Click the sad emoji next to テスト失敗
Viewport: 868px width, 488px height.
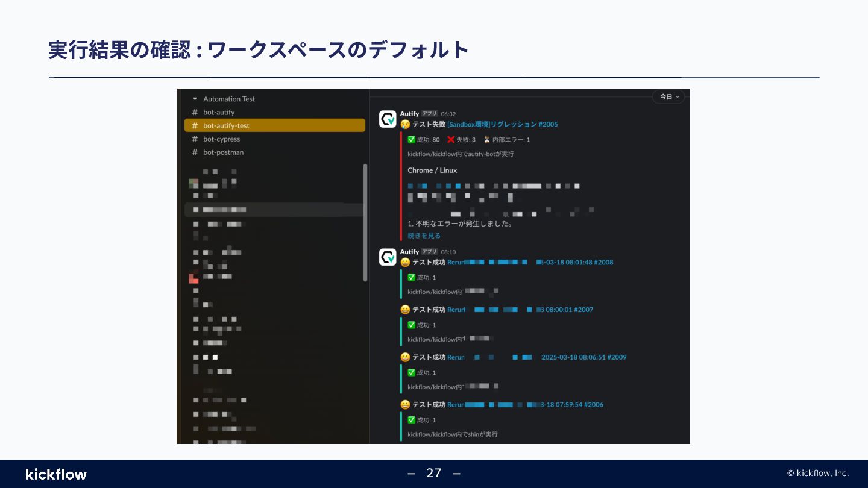[405, 124]
